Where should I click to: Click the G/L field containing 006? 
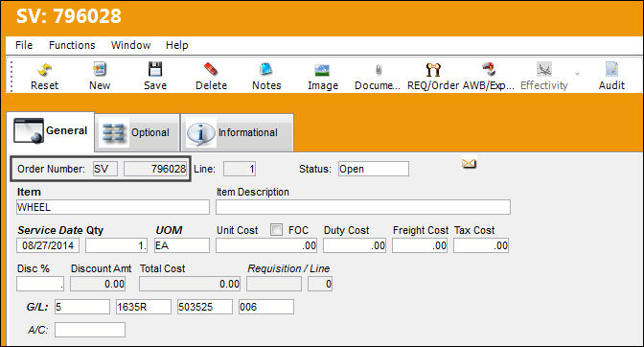point(266,307)
